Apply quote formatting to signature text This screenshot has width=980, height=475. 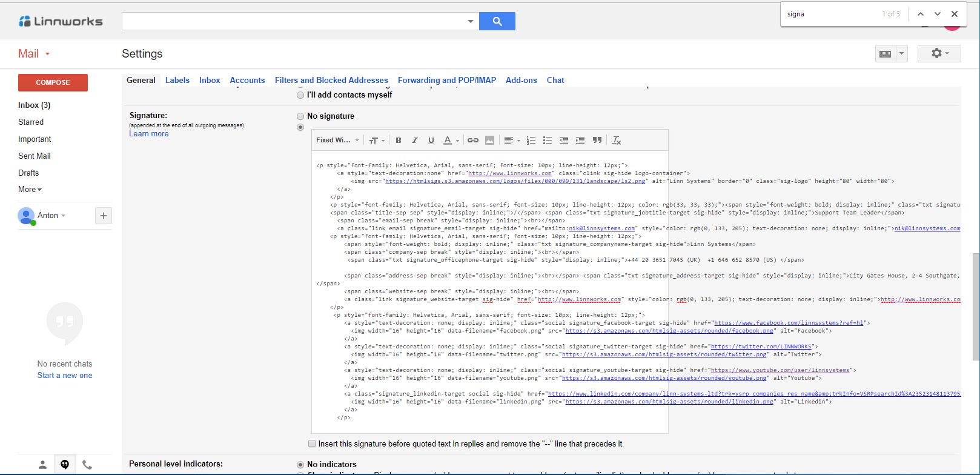[x=597, y=140]
